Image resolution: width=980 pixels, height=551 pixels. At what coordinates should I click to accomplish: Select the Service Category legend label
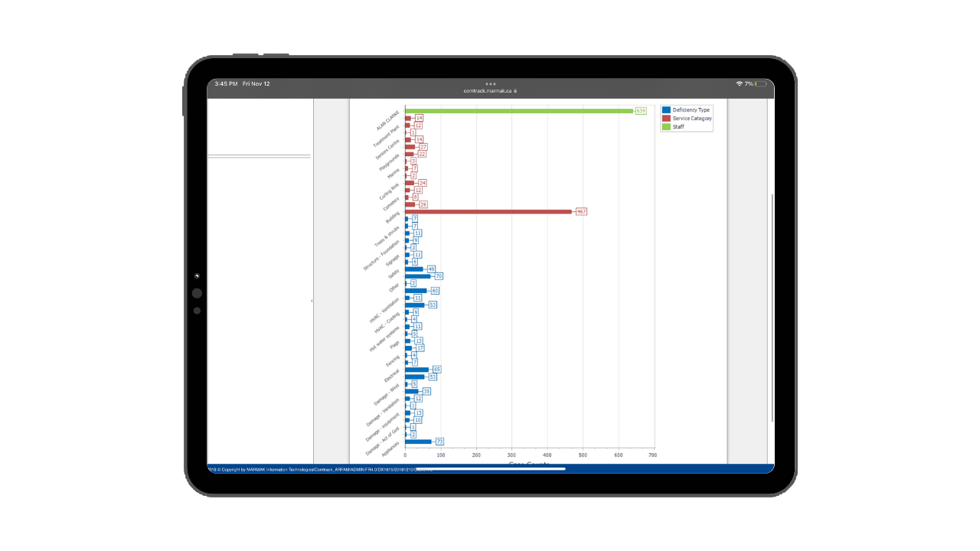[692, 119]
